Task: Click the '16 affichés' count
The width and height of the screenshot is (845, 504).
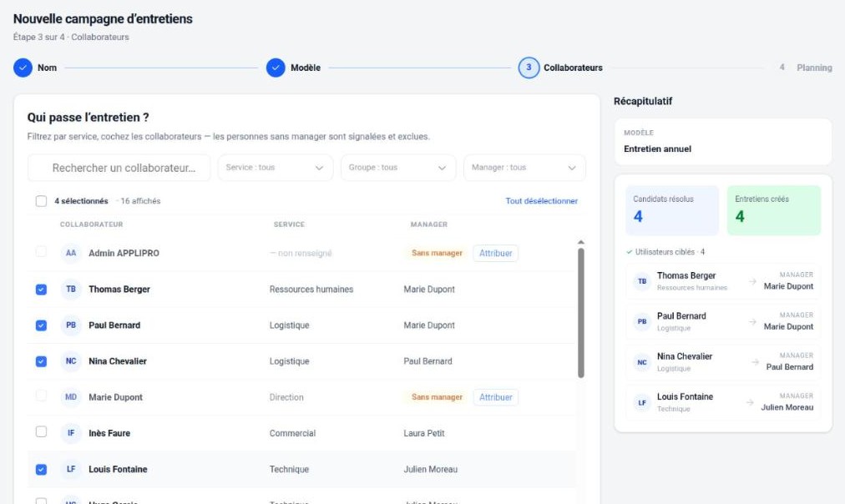Action: pos(140,201)
